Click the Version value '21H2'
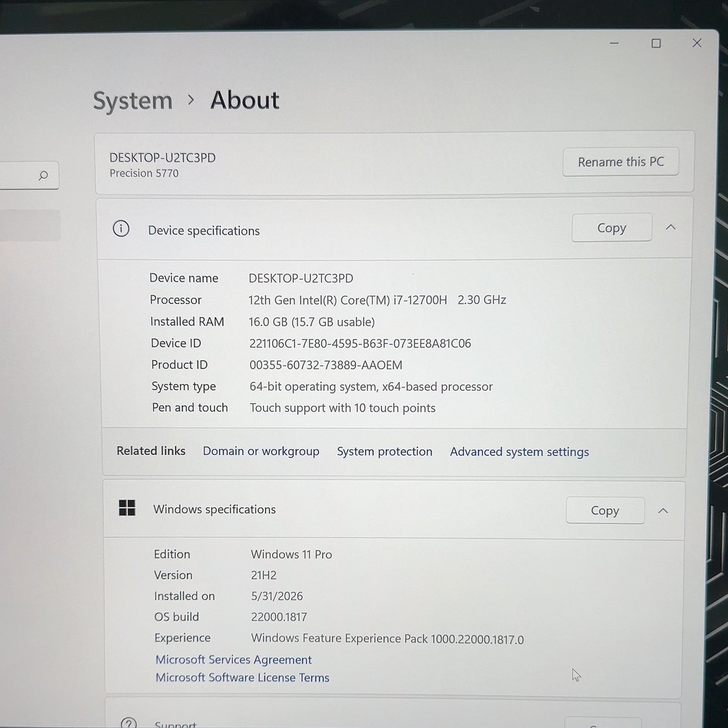 click(x=264, y=575)
